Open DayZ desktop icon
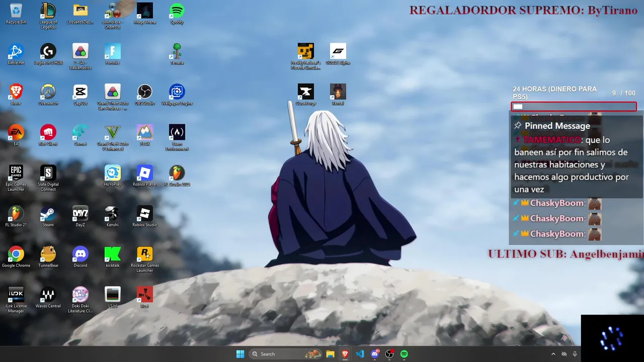This screenshot has width=644, height=362. click(x=80, y=217)
